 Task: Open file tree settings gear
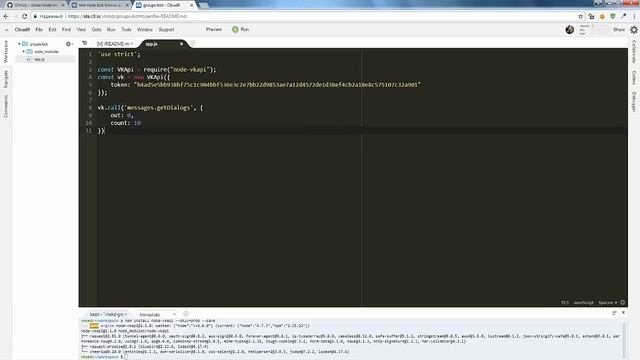[x=69, y=44]
